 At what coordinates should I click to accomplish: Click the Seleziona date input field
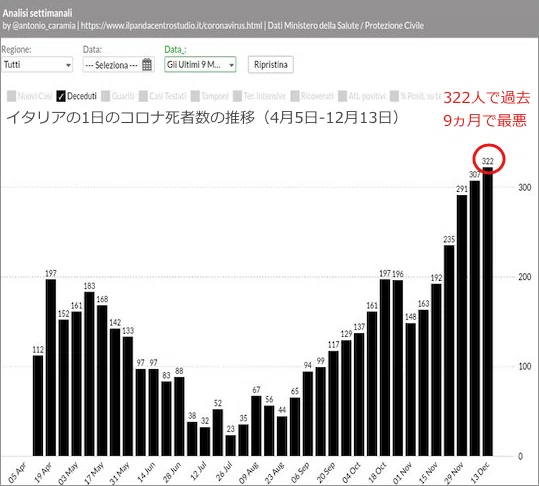click(119, 65)
